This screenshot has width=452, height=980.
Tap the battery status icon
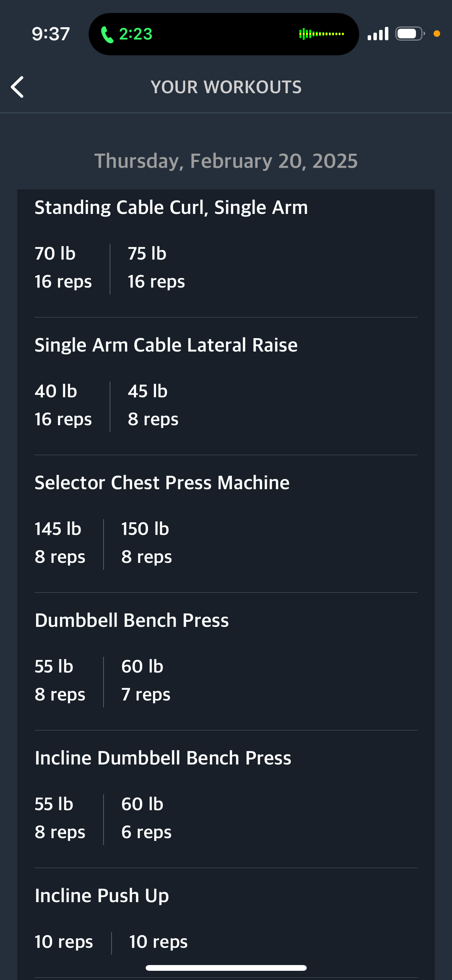(409, 34)
